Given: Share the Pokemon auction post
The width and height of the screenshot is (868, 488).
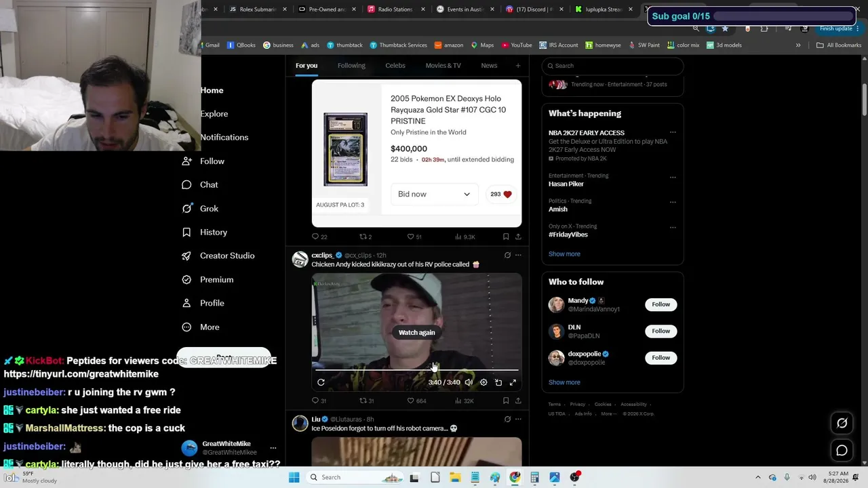Looking at the screenshot, I should coord(518,237).
